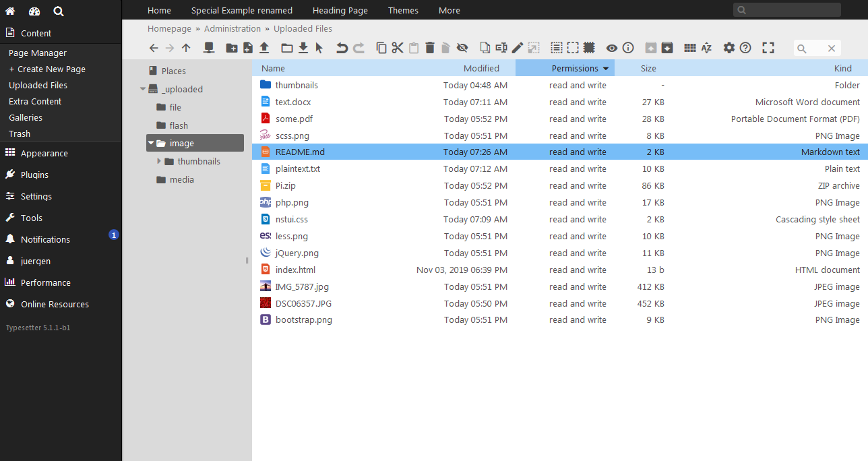Switch to the Heading Page menu item
This screenshot has width=868, height=461.
point(340,10)
